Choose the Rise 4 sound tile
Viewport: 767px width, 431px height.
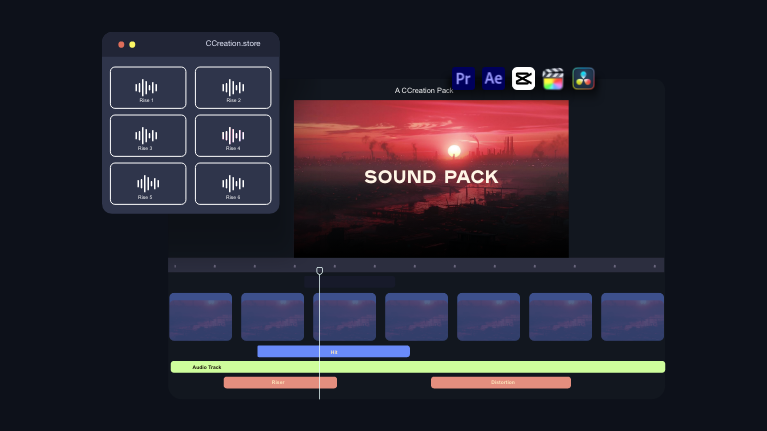point(233,136)
